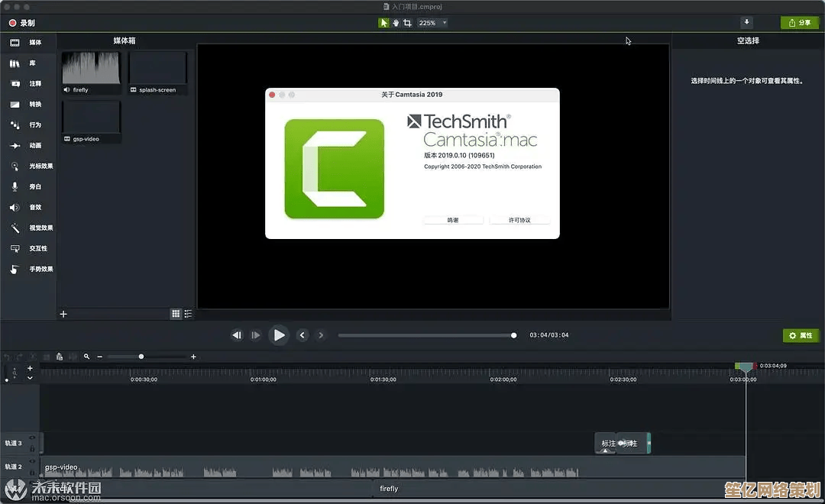Open the 属性 properties panel button
825x504 pixels.
pos(801,335)
